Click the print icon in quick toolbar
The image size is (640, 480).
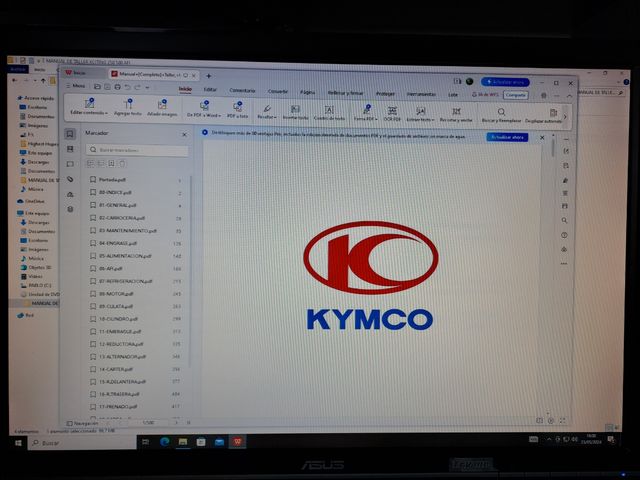pos(118,87)
